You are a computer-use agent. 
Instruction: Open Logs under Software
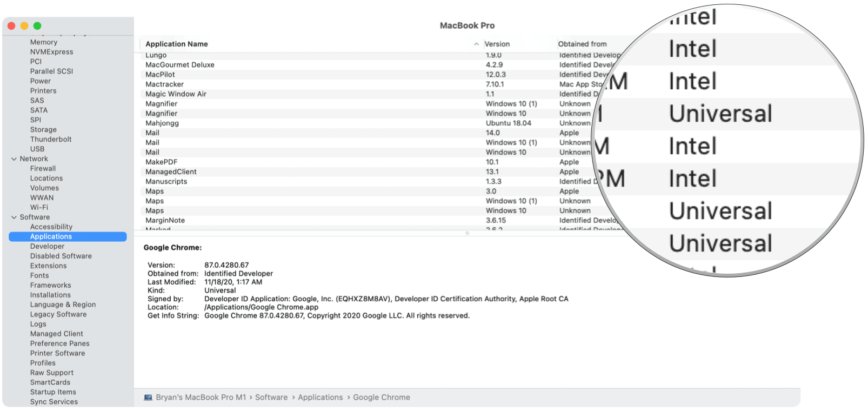coord(38,325)
